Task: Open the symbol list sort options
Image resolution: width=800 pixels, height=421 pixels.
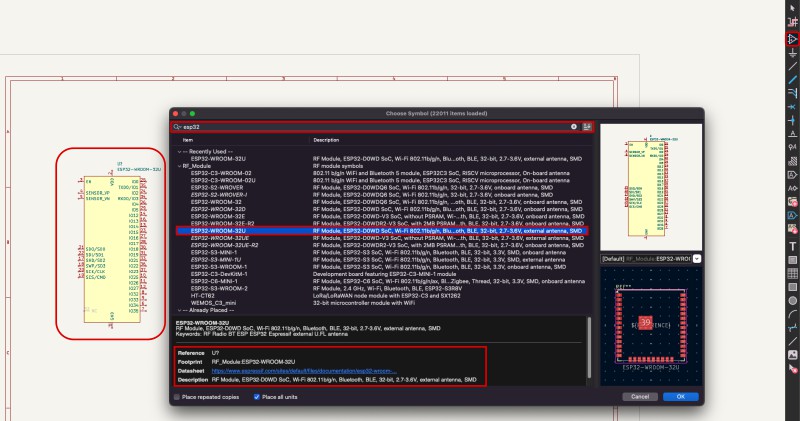Action: (x=587, y=127)
